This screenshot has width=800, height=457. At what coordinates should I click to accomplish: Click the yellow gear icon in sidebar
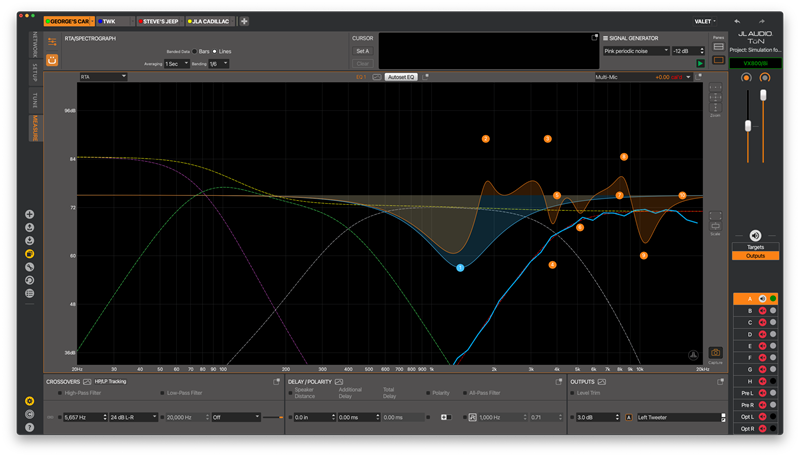click(30, 401)
